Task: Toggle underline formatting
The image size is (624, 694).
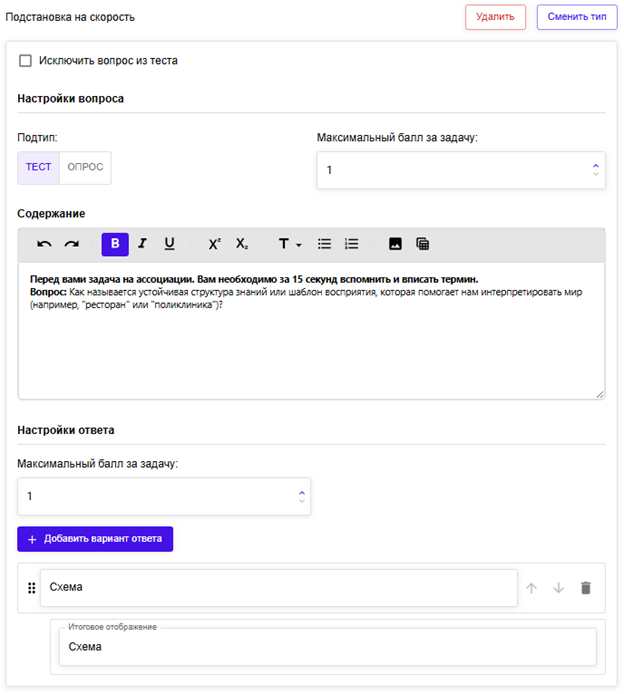Action: click(x=169, y=244)
